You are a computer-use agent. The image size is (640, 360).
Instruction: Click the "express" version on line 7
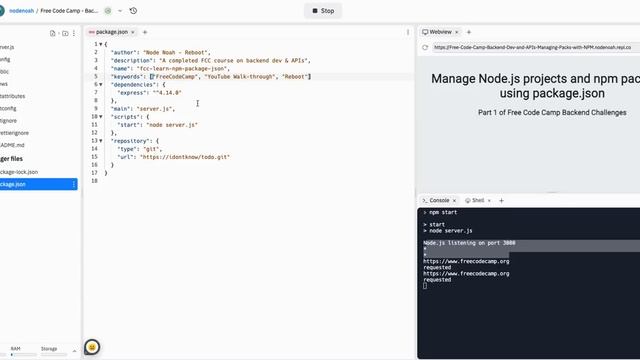[x=167, y=93]
